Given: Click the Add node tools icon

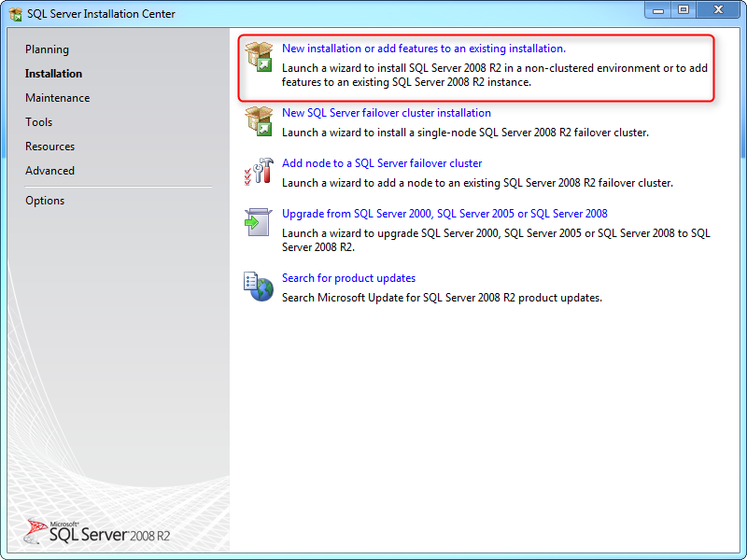Looking at the screenshot, I should (259, 172).
